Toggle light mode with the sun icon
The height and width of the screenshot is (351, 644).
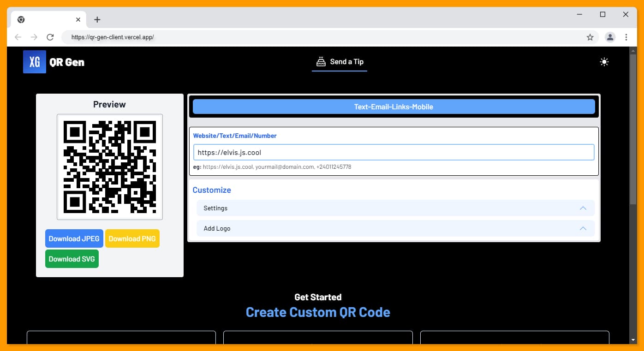(604, 62)
